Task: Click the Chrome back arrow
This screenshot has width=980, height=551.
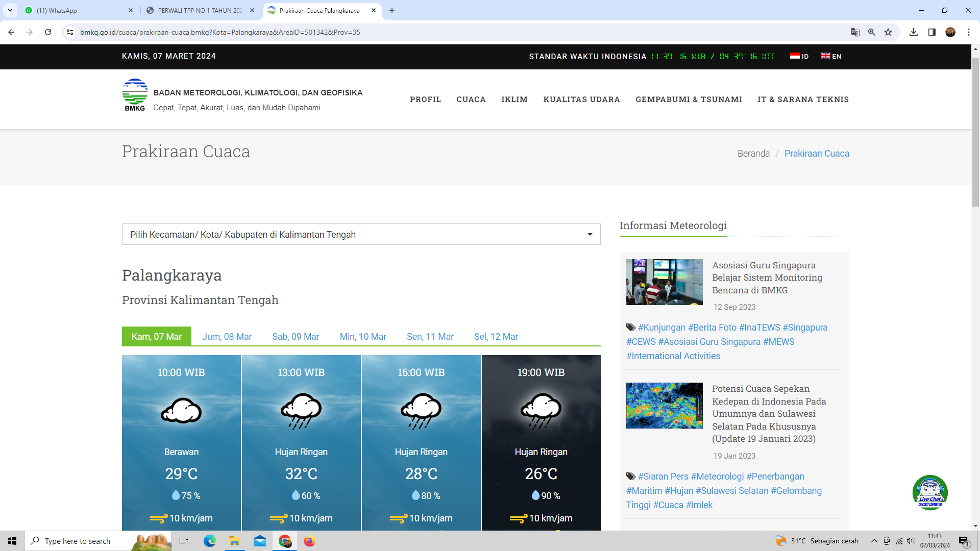Action: click(11, 32)
